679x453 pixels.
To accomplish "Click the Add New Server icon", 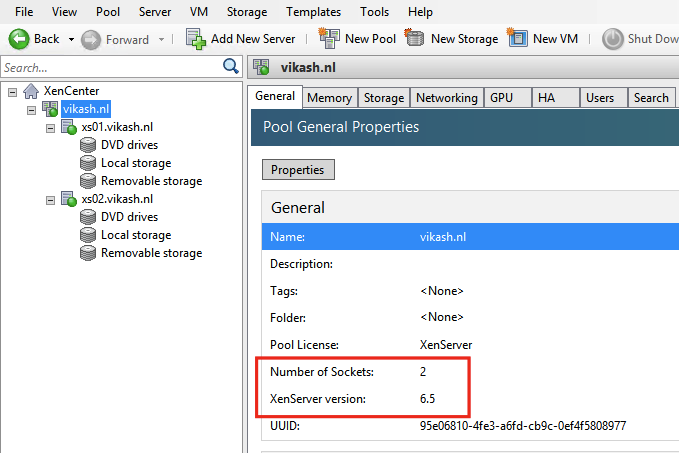I will (195, 39).
